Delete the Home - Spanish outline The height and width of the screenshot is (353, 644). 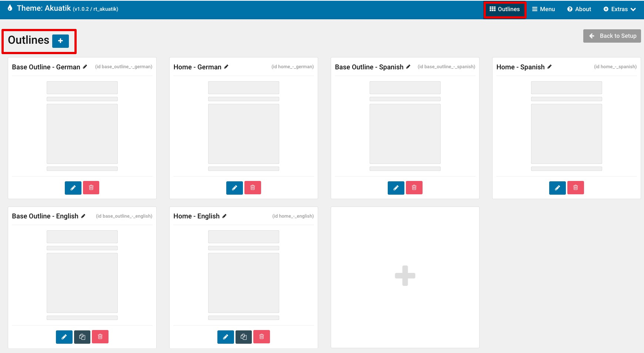(x=575, y=188)
